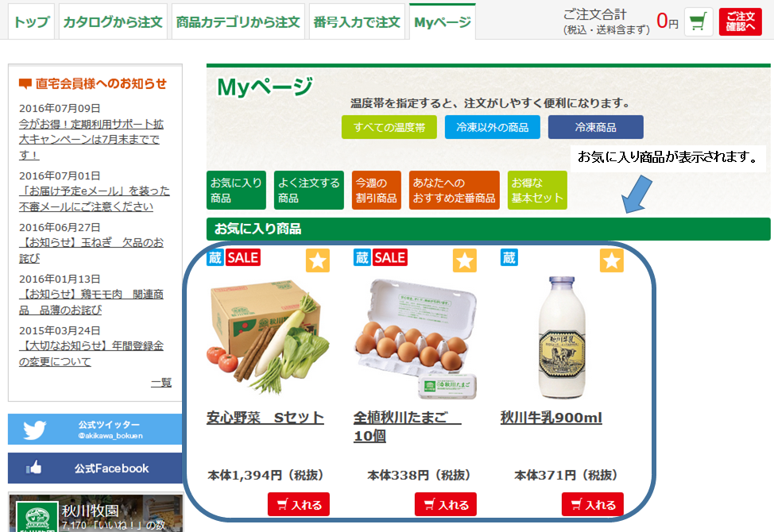The height and width of the screenshot is (532, 774).
Task: Toggle favorite star on 秋川牛乳900ml
Action: coord(612,260)
